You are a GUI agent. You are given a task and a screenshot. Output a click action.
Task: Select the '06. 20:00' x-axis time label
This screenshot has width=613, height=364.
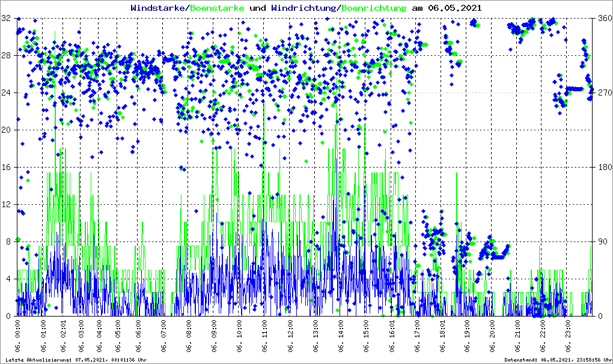492,336
